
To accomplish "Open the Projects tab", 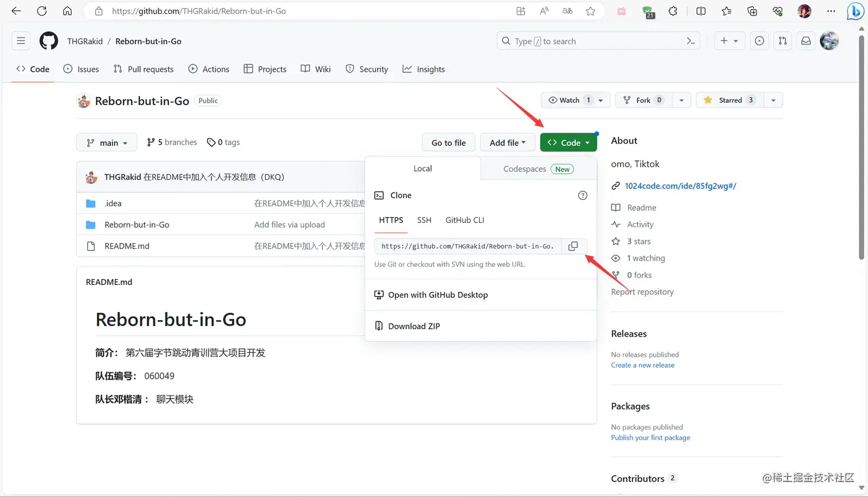I will pos(265,69).
